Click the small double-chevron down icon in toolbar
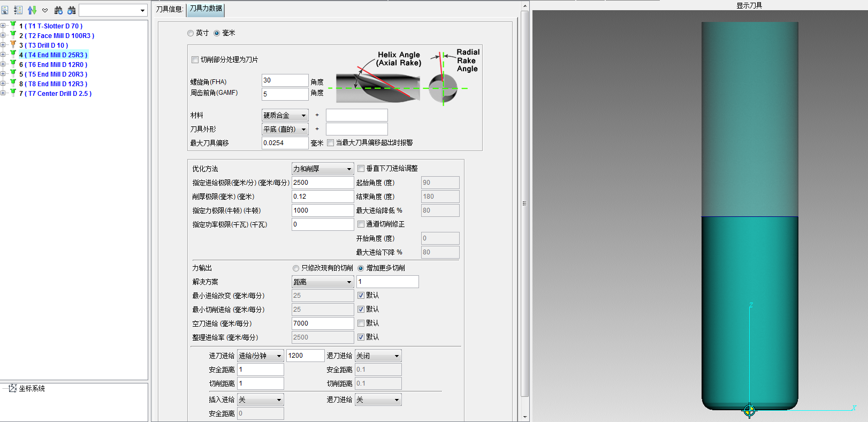The height and width of the screenshot is (422, 868). coord(45,10)
